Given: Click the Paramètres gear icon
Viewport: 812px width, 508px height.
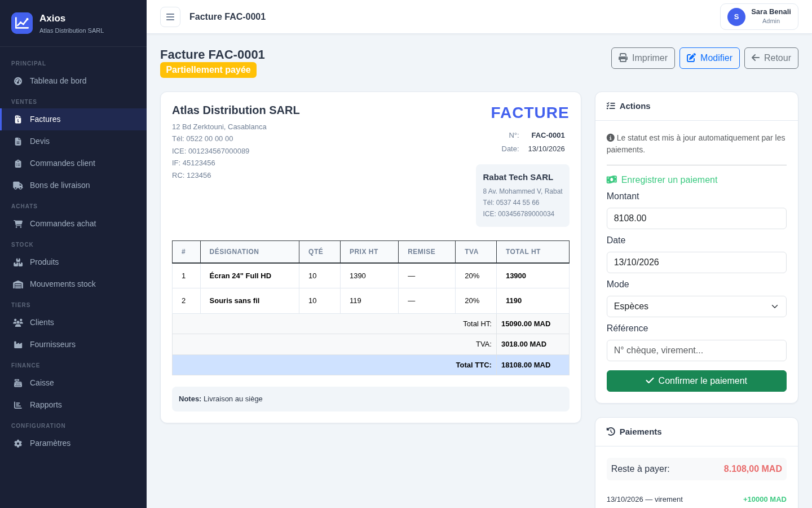Looking at the screenshot, I should pyautogui.click(x=18, y=443).
